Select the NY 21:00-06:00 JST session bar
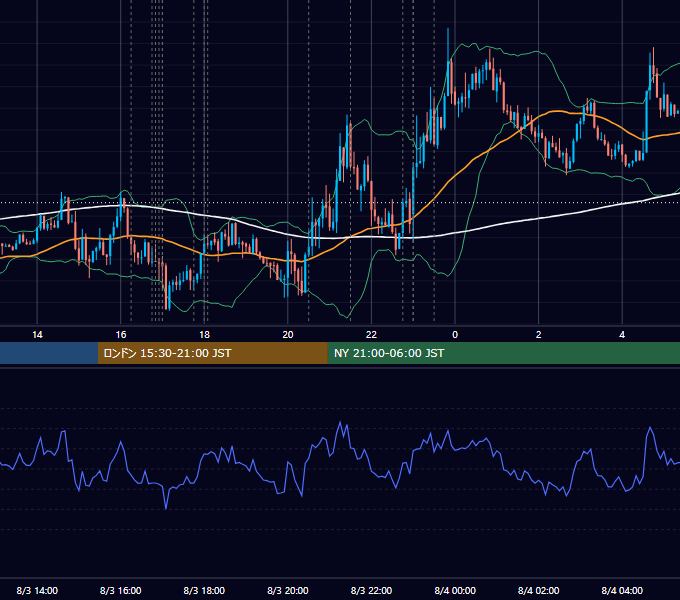 point(503,353)
